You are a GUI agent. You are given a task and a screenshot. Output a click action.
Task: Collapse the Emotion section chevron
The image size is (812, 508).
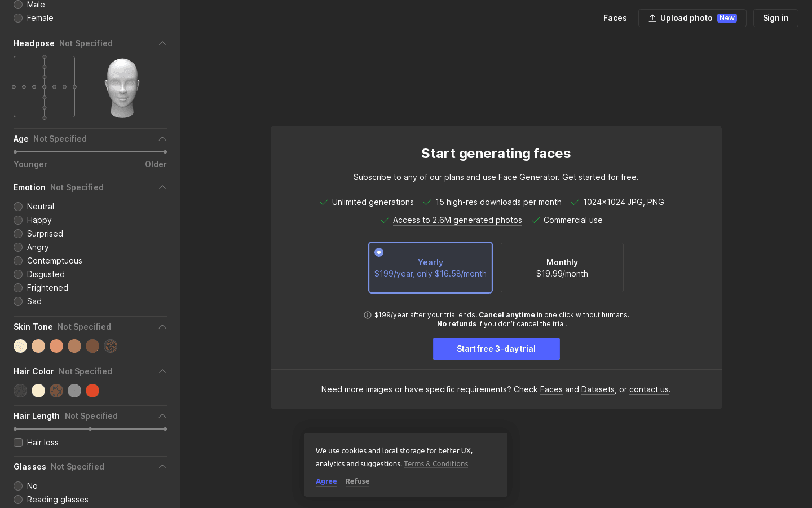162,187
